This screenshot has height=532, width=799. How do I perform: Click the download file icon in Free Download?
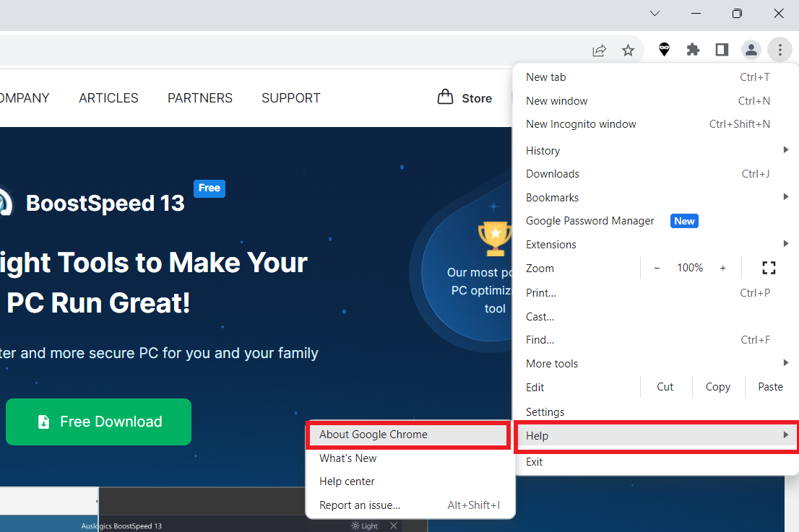click(x=44, y=422)
